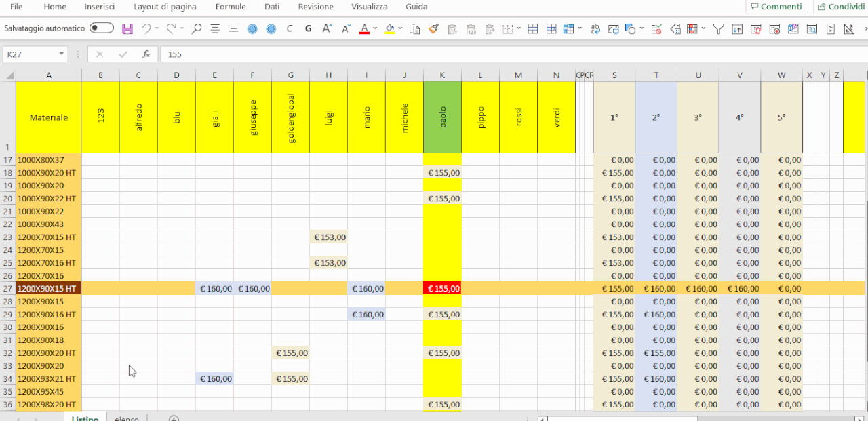Click the 1° ranking column header cell
Screen dimensions: 868x421
click(x=614, y=117)
